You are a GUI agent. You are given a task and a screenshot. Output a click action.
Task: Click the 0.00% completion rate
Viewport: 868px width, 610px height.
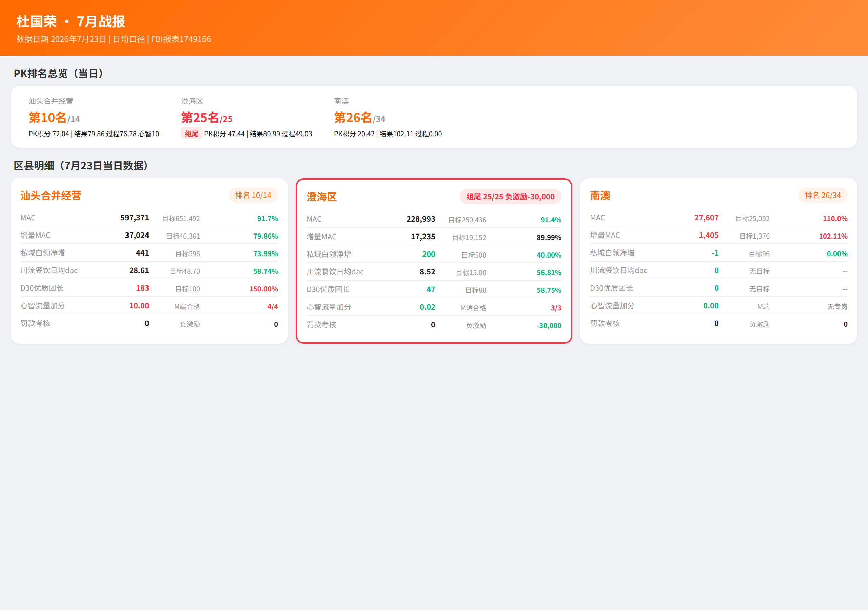(837, 253)
